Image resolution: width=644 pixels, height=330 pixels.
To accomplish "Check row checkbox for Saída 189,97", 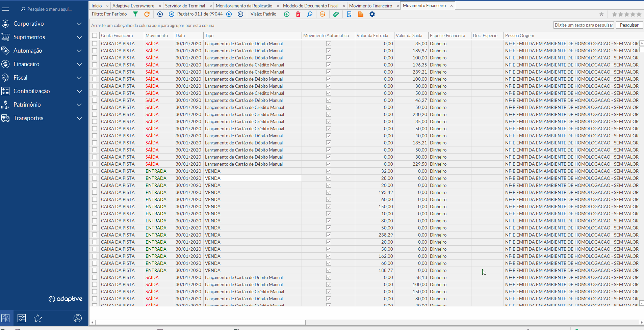I will click(95, 51).
